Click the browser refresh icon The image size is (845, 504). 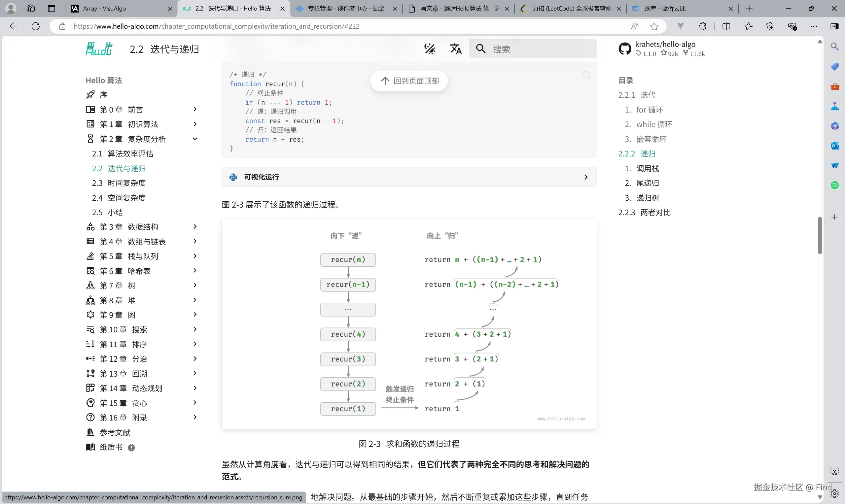click(36, 26)
